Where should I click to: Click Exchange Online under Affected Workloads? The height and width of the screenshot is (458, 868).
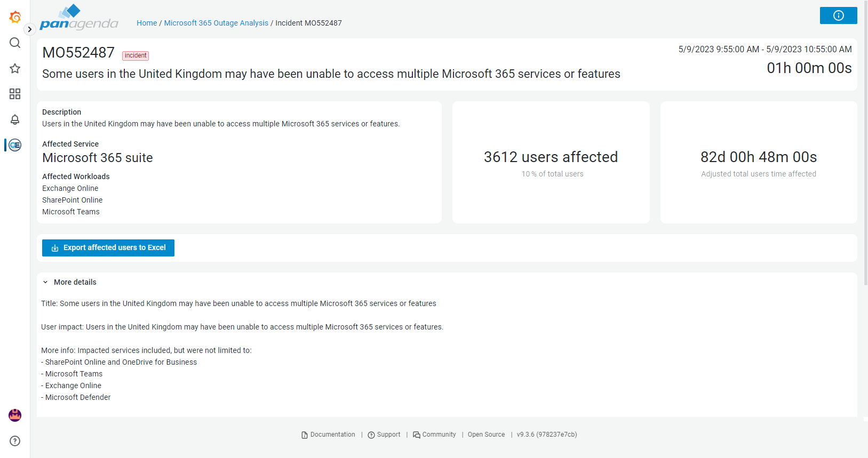(x=70, y=188)
